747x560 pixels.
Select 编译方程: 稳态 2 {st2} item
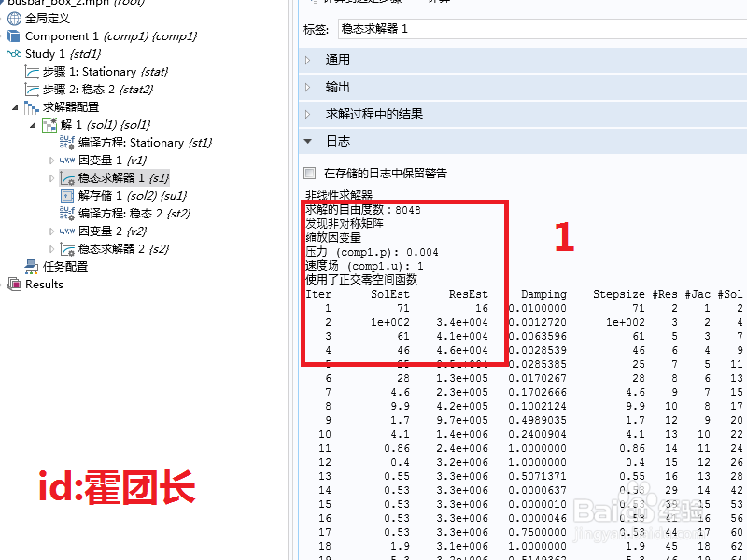point(134,214)
